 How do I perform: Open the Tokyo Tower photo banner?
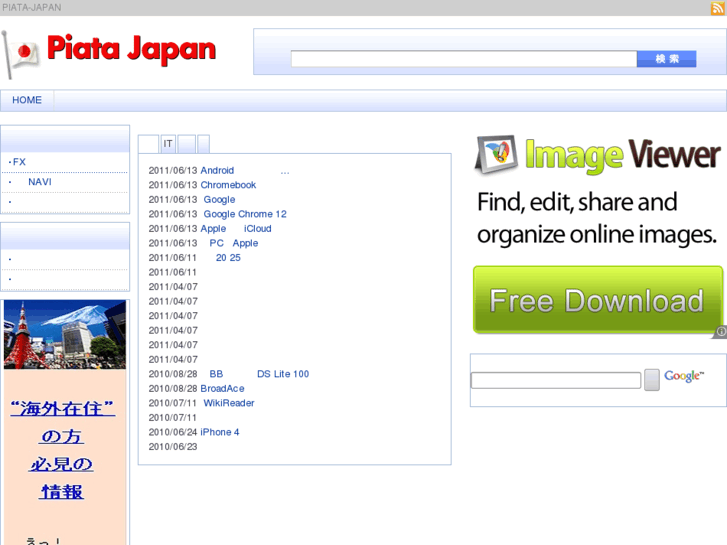pyautogui.click(x=65, y=334)
